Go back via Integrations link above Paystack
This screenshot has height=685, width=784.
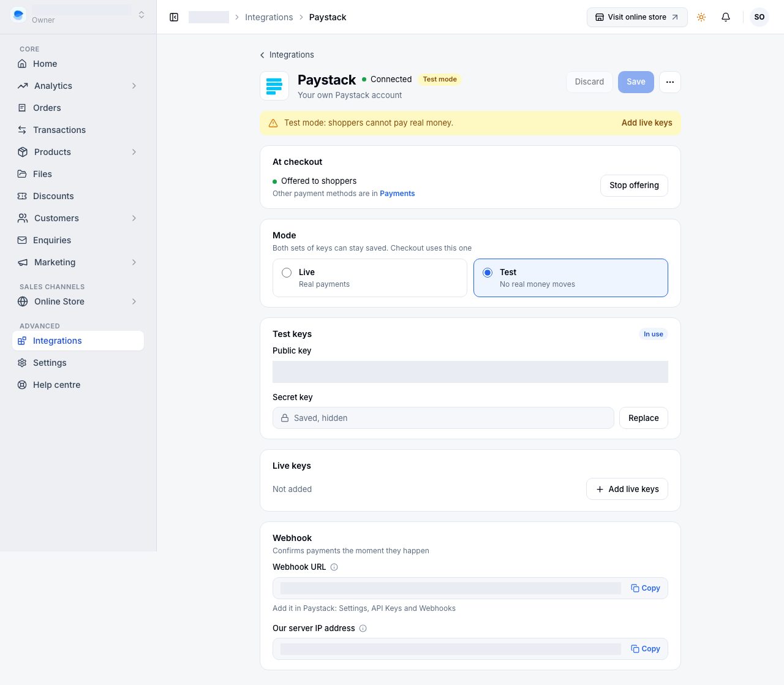287,55
